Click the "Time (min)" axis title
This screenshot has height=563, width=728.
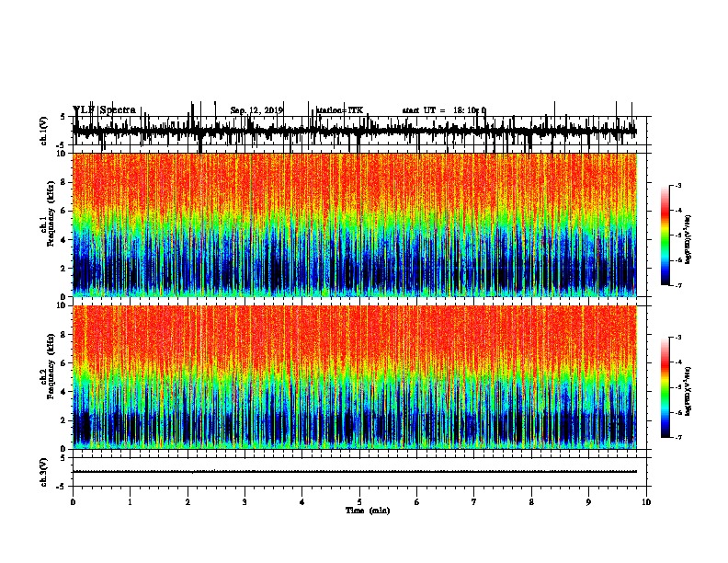[368, 511]
